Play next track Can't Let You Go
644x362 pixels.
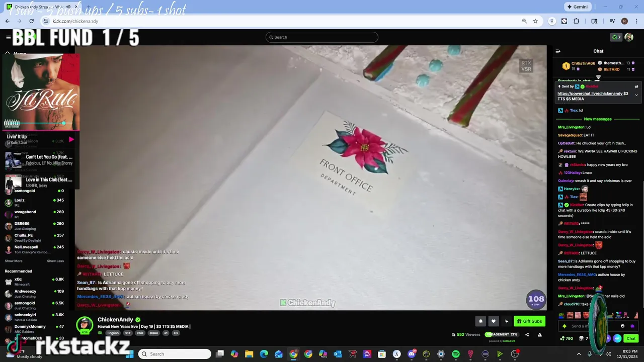[40, 159]
